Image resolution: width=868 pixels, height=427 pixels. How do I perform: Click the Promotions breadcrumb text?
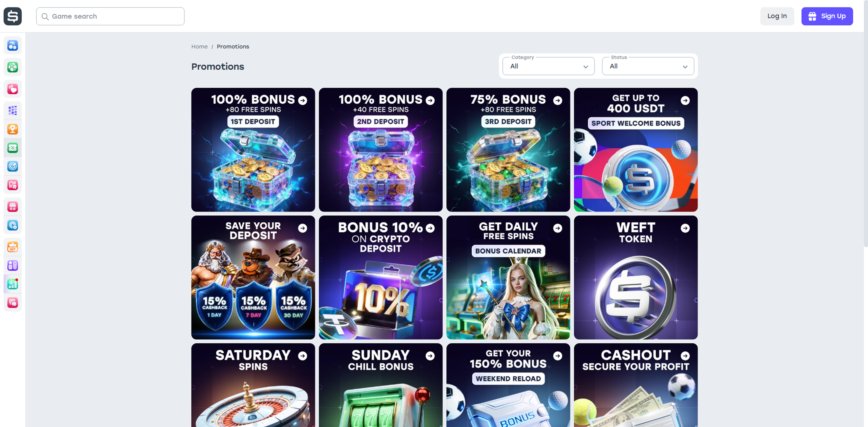(233, 47)
